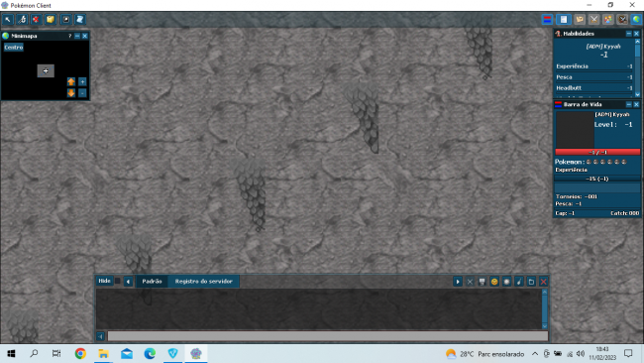Toggle the red and blue health bar icon
The width and height of the screenshot is (644, 363).
click(547, 19)
